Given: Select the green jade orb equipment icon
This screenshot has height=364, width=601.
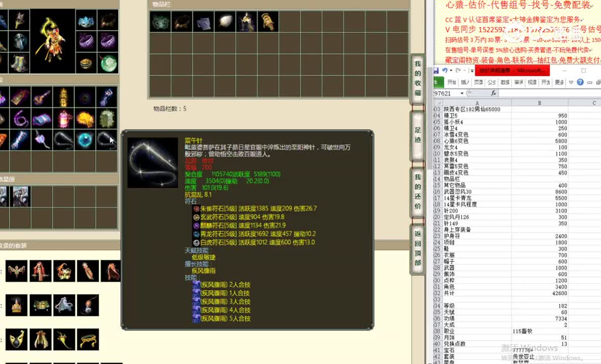Looking at the screenshot, I should [x=108, y=63].
